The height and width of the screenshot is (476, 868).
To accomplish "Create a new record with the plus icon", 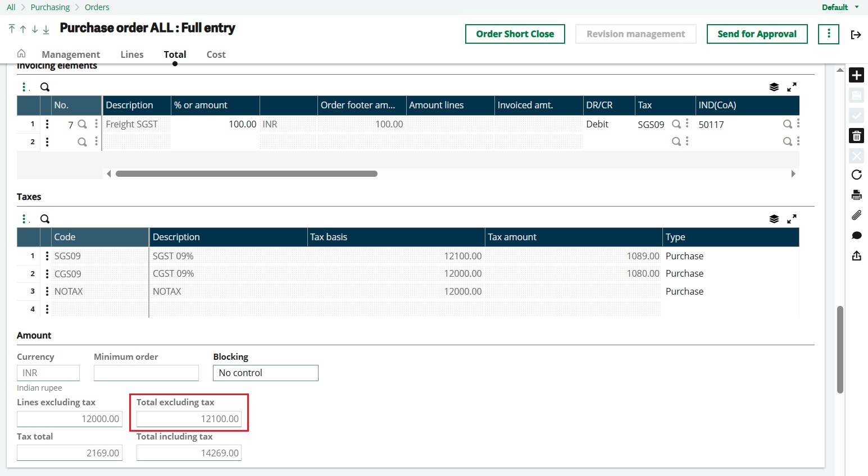I will click(856, 75).
